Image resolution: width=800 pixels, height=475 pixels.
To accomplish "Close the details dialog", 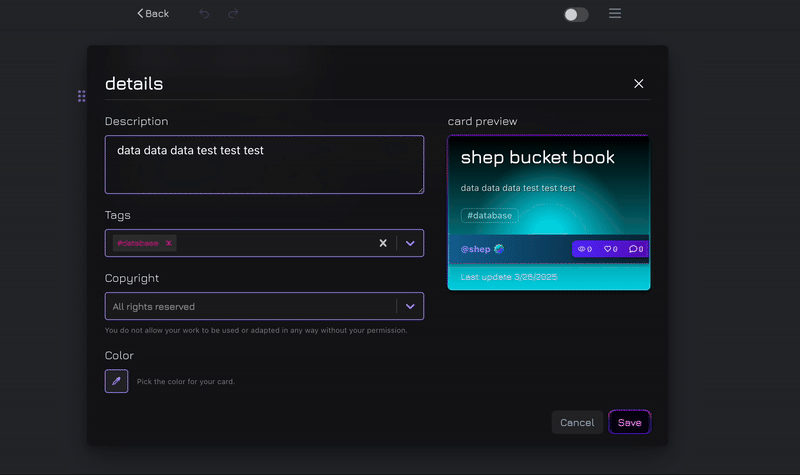I will click(639, 84).
